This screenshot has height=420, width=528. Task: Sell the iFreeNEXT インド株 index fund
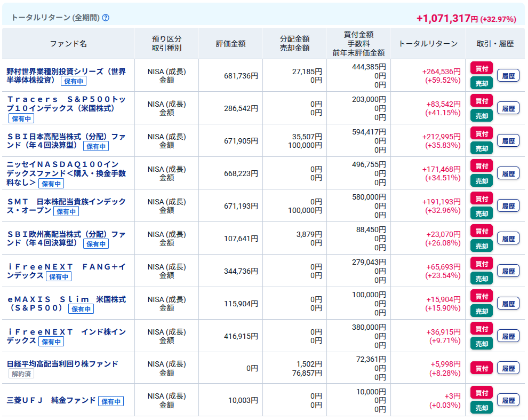point(482,344)
